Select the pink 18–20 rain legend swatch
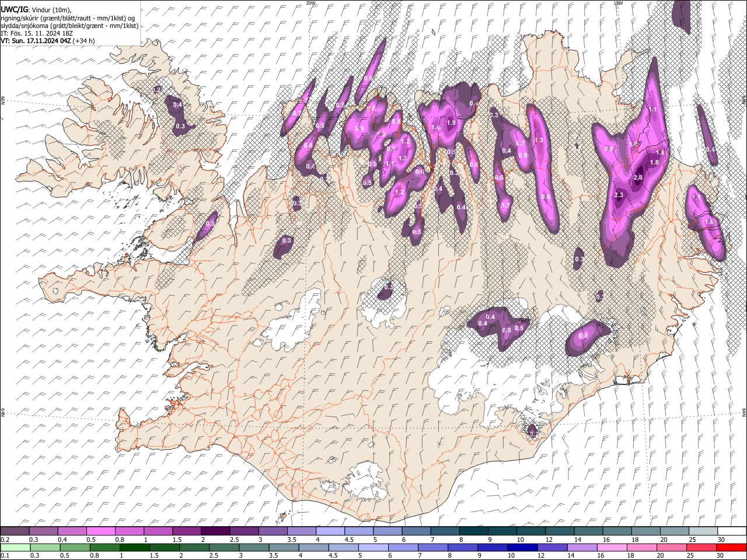 641,547
